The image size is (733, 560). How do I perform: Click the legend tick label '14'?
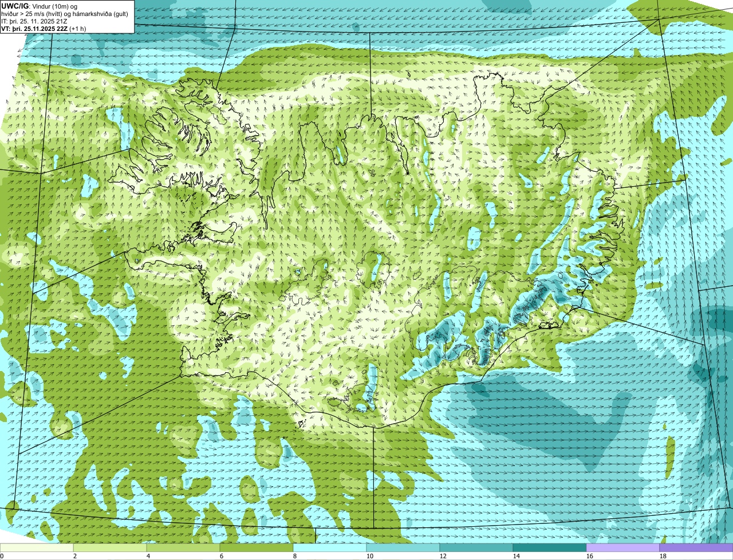click(517, 556)
